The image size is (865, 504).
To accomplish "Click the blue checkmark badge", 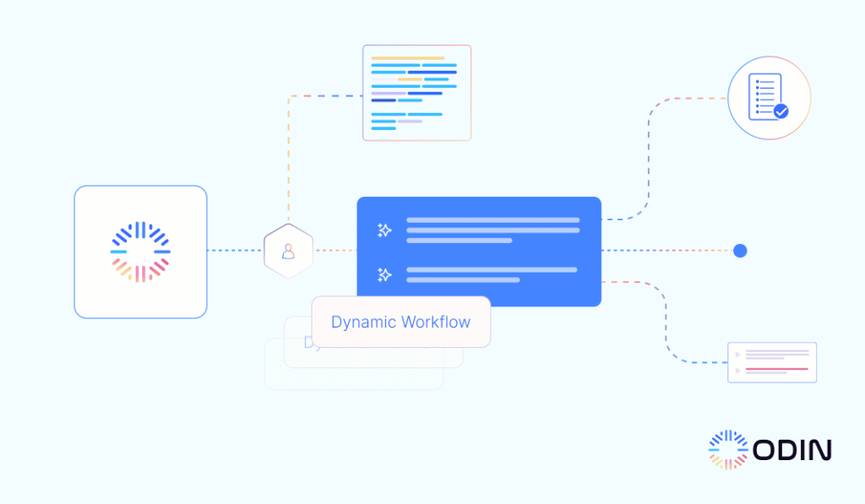I will pyautogui.click(x=780, y=109).
